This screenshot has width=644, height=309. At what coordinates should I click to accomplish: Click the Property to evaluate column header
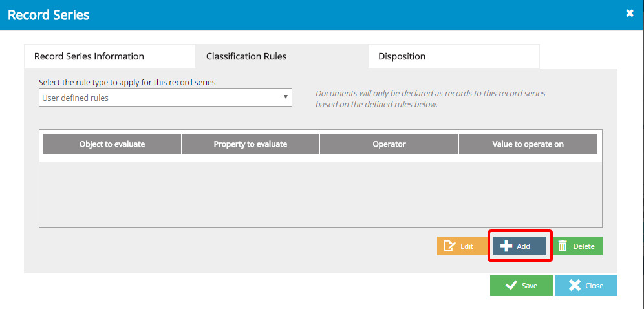(x=250, y=144)
